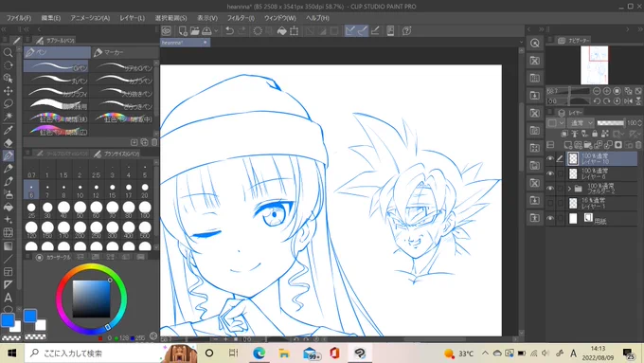Click the new raster layer icon
The image size is (644, 363).
[568, 145]
